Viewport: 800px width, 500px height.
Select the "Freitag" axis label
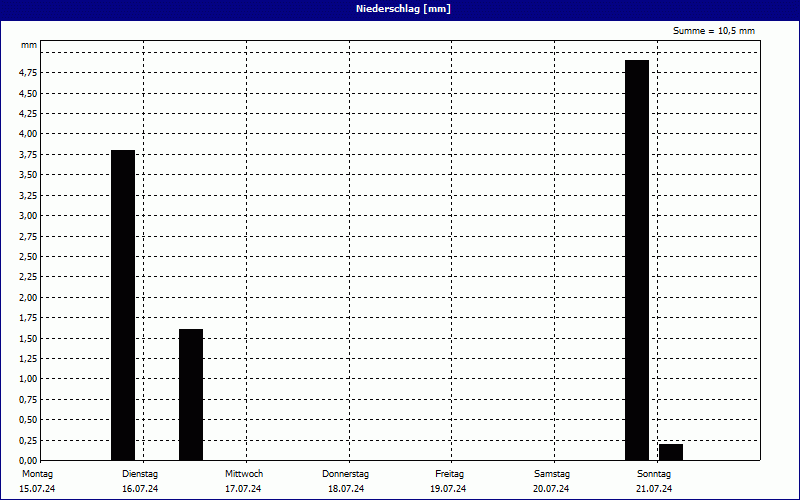tap(449, 474)
